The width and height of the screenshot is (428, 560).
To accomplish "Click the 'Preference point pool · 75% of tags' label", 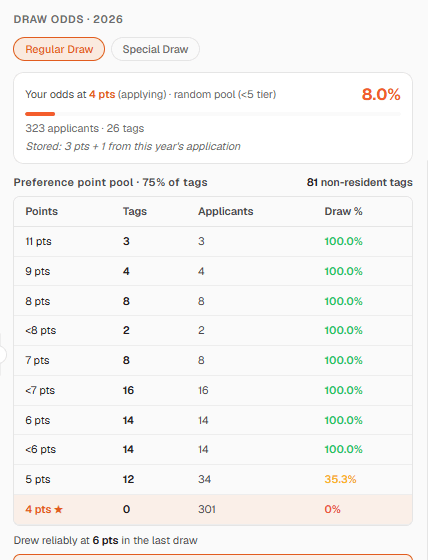I will [110, 182].
